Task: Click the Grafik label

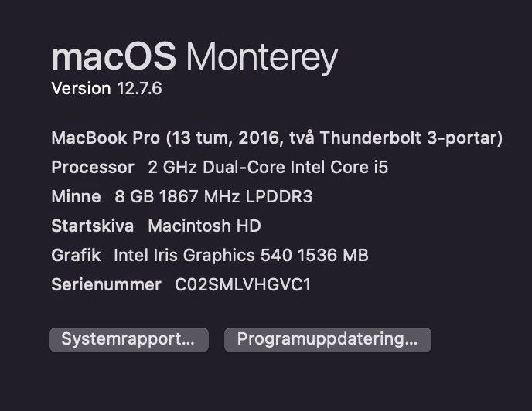Action: point(76,255)
